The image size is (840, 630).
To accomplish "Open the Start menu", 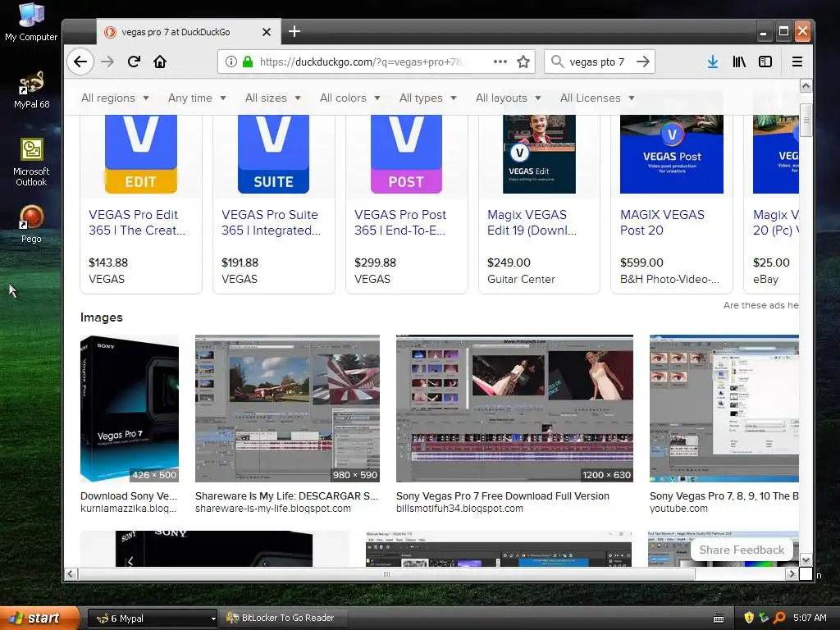I will point(39,618).
